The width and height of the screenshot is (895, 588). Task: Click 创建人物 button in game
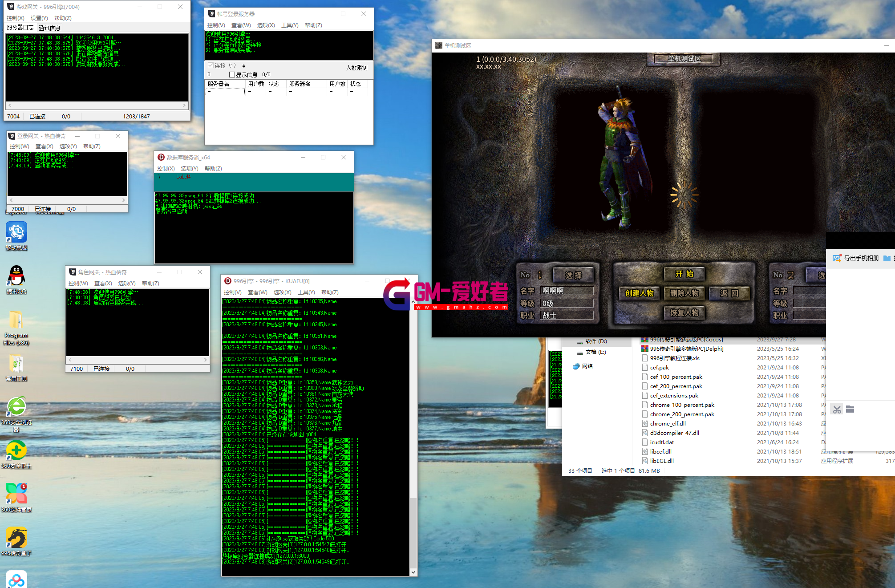[639, 293]
